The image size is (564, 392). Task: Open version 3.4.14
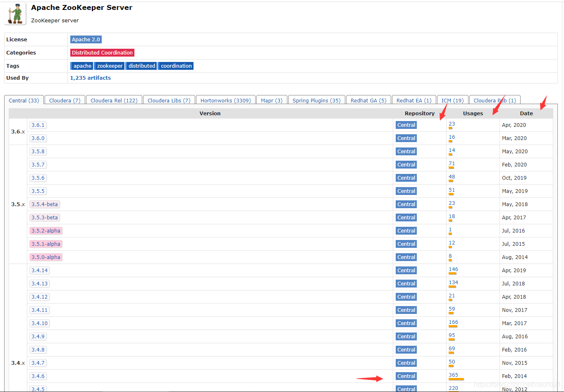[39, 270]
